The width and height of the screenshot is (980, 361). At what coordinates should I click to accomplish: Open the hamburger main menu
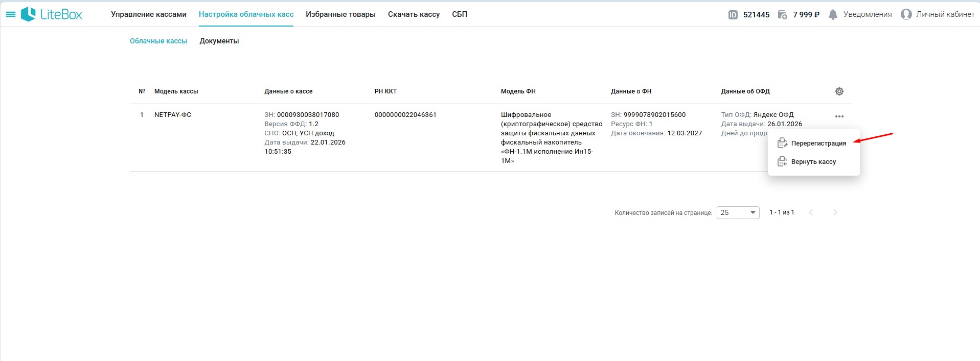(10, 14)
